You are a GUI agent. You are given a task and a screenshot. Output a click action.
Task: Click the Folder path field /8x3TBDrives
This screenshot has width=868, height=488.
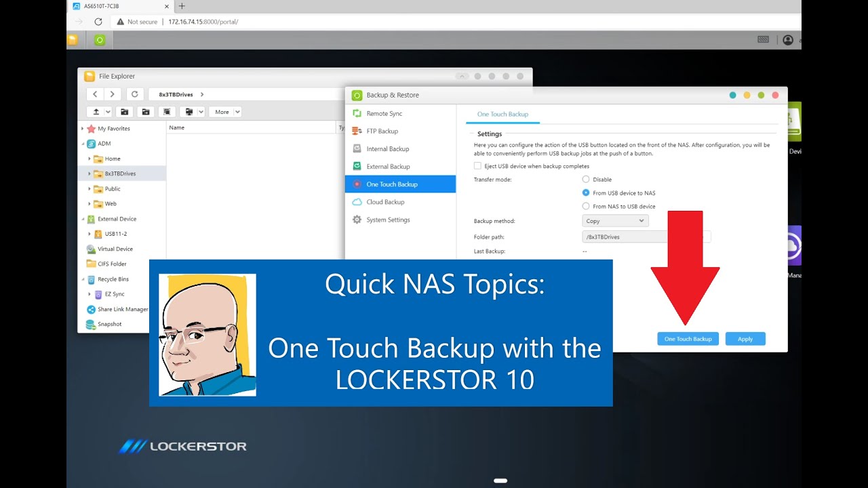click(646, 237)
